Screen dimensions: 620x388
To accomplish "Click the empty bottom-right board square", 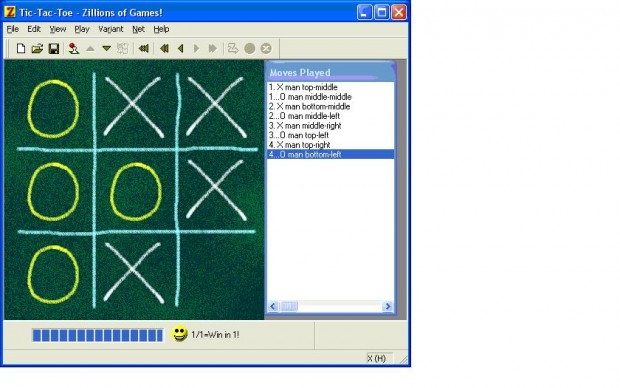I will click(x=218, y=273).
